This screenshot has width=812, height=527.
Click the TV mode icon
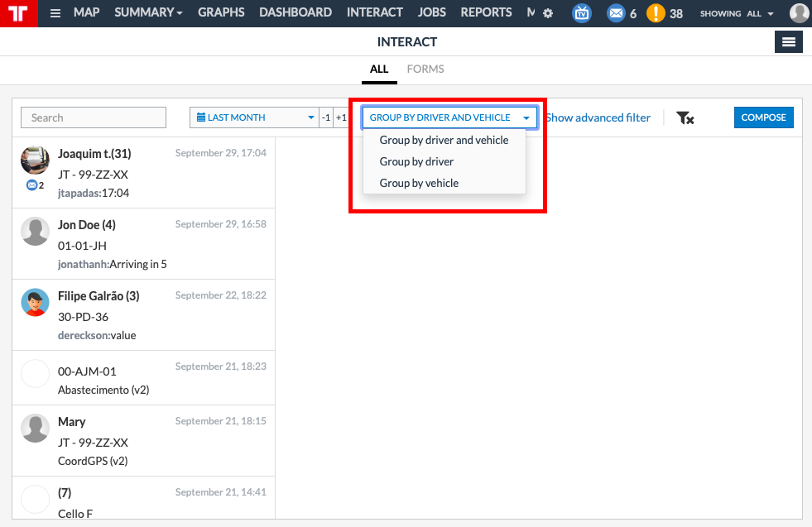coord(582,13)
